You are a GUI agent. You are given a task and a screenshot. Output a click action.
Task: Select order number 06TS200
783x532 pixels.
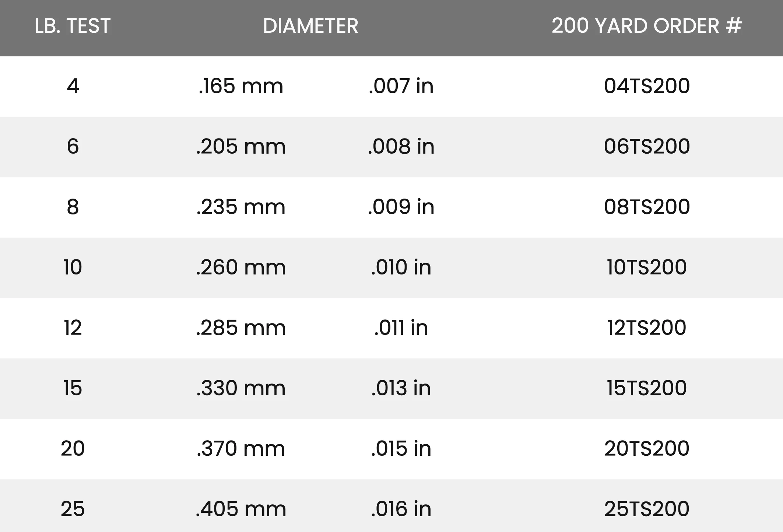click(647, 147)
